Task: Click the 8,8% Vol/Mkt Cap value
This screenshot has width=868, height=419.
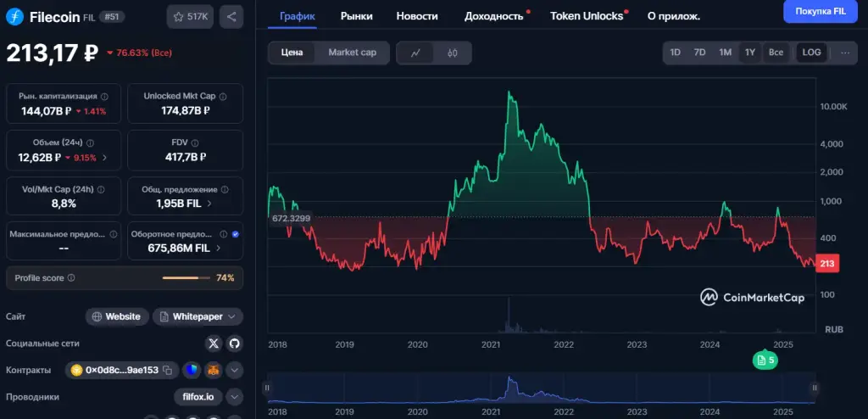Action: (64, 204)
